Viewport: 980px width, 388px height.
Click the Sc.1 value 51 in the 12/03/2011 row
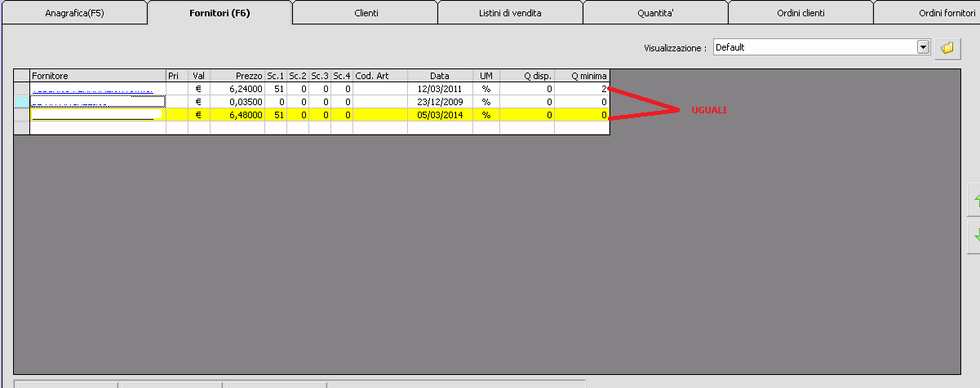276,89
